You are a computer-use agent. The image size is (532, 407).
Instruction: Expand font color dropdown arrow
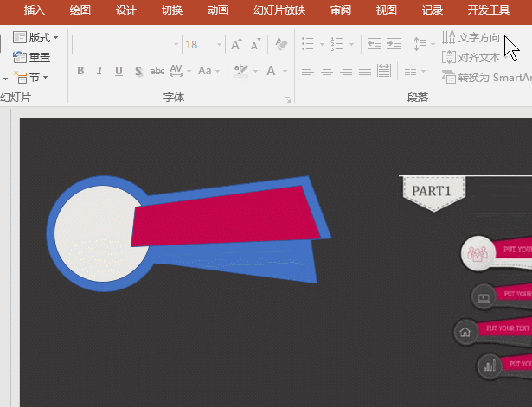[x=285, y=71]
